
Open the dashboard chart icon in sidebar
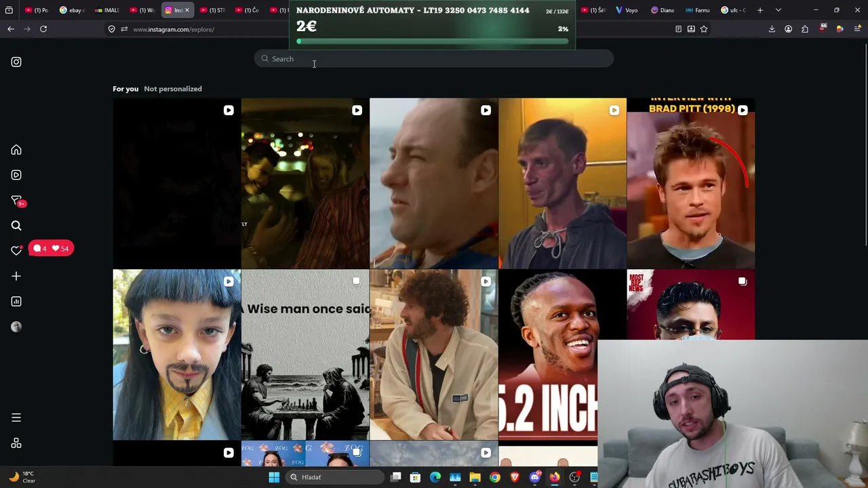pos(16,302)
